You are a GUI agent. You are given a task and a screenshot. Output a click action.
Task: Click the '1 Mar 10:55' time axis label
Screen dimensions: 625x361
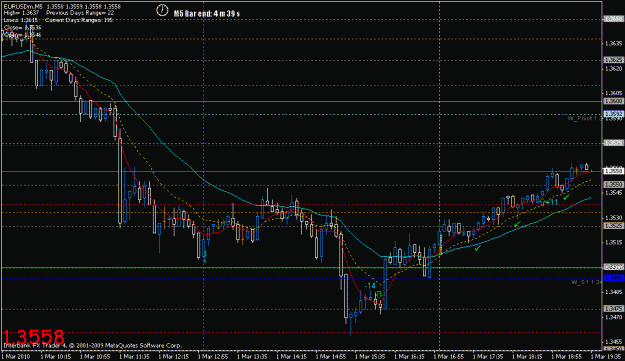(x=95, y=356)
